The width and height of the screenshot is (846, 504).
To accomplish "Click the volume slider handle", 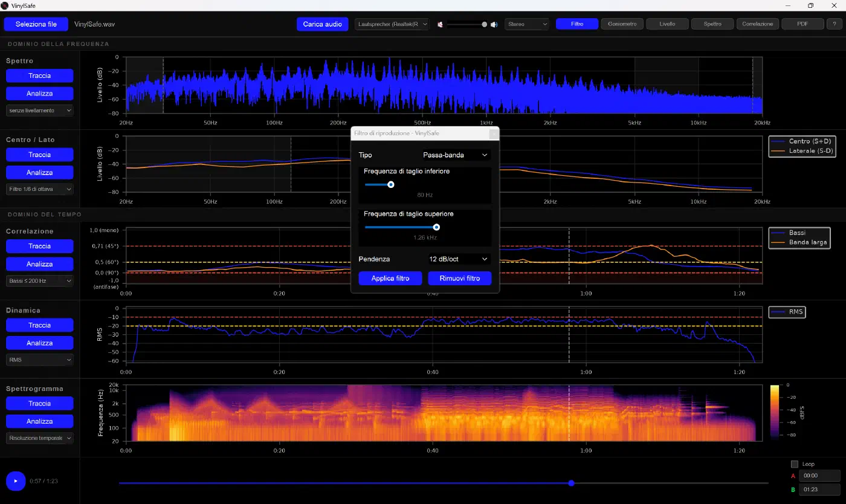I will point(485,24).
